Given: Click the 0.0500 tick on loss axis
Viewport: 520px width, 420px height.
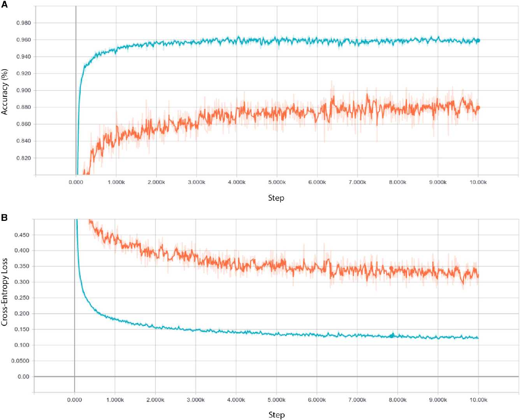Looking at the screenshot, I should pos(21,361).
